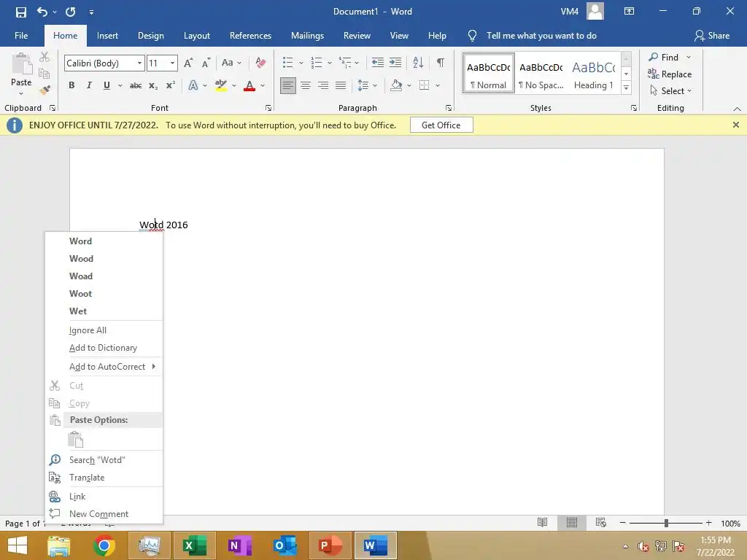
Task: Click the Replace button
Action: 670,74
